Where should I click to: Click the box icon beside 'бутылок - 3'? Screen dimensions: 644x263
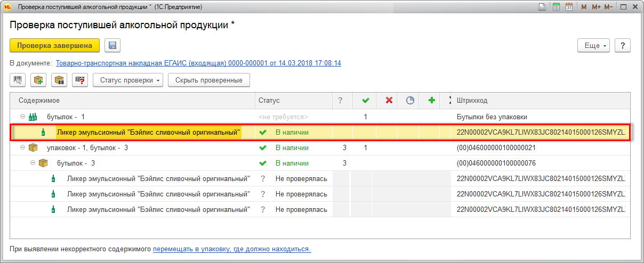pos(43,163)
